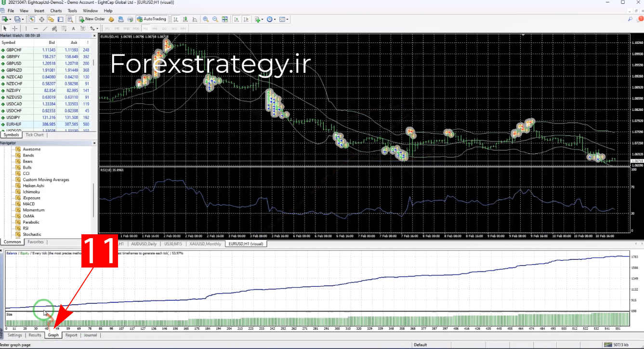
Task: Click the search magnifier in top-right
Action: [x=631, y=19]
